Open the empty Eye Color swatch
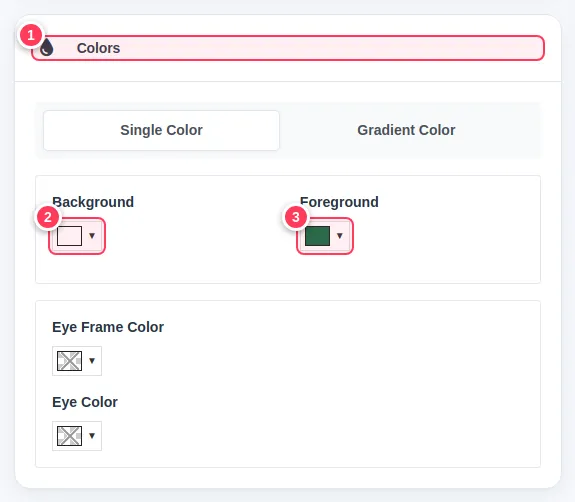 coord(70,436)
